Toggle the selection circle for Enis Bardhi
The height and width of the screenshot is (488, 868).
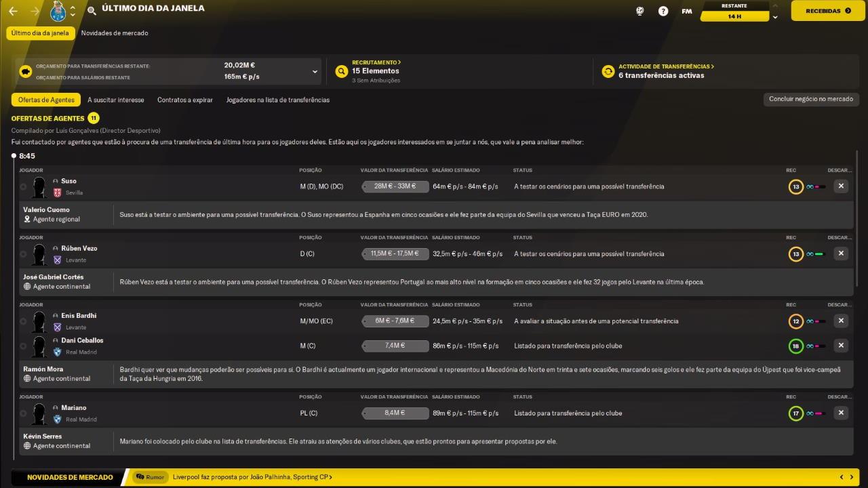click(23, 321)
